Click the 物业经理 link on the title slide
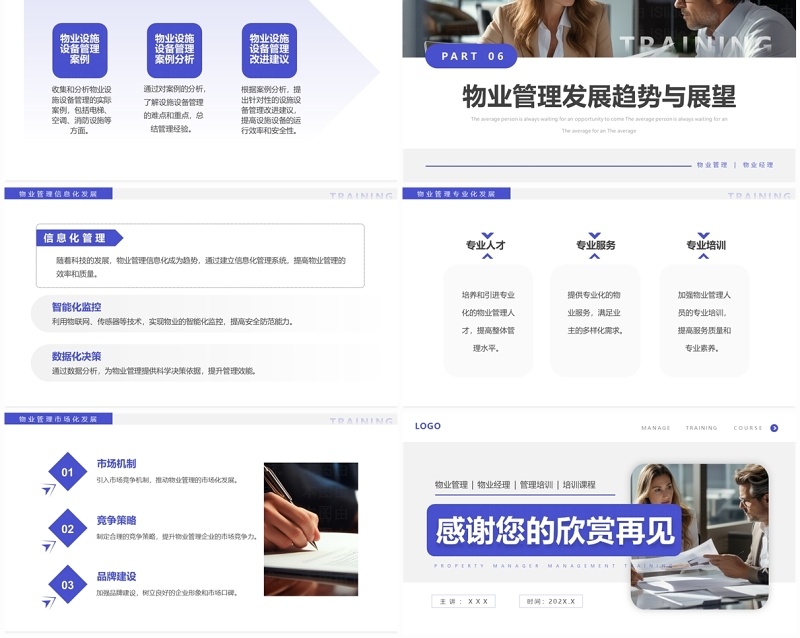 (757, 163)
